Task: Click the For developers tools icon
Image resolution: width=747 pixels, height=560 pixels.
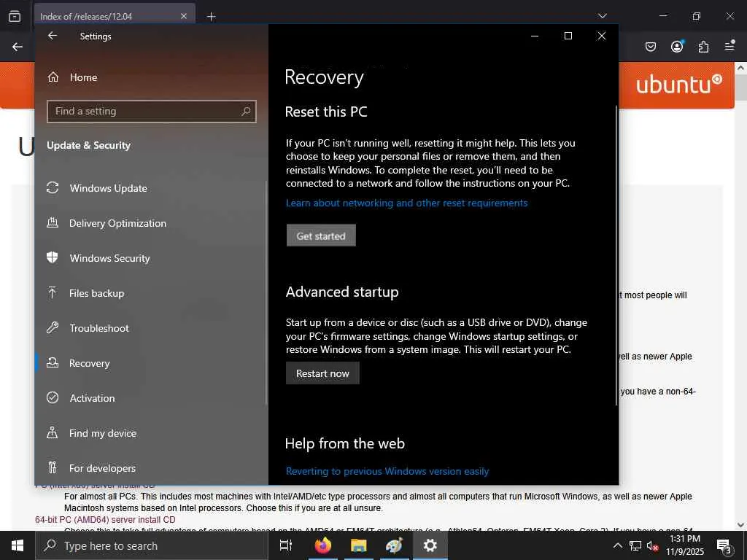Action: (53, 467)
